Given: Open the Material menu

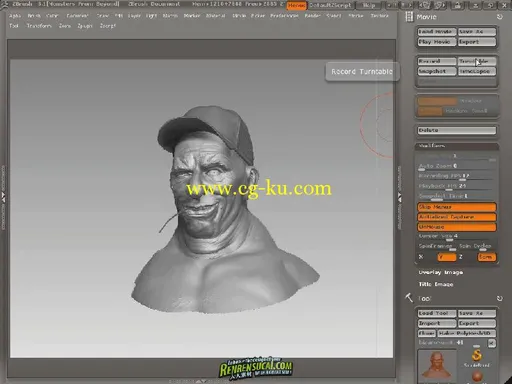Looking at the screenshot, I should (215, 16).
